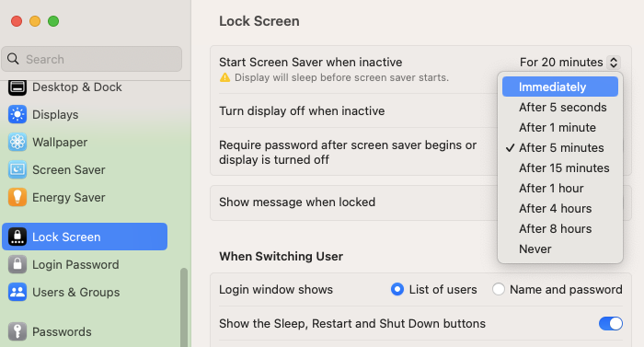Select the List of users radio button
The image size is (644, 347).
[397, 289]
